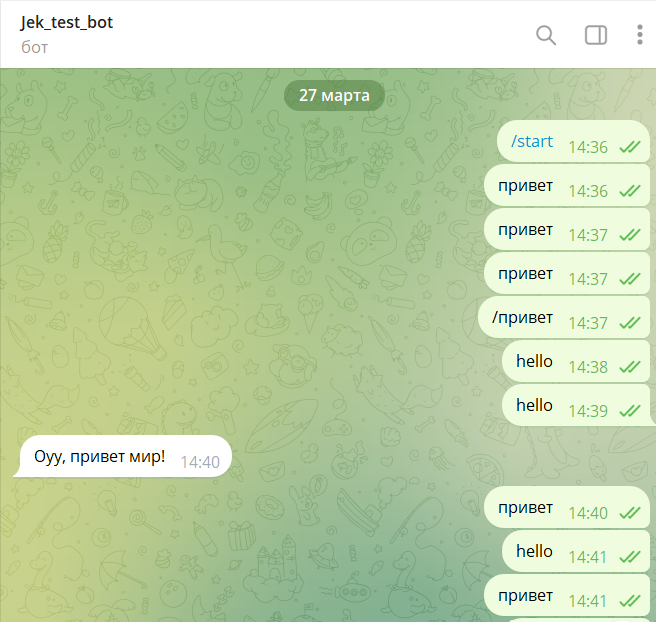
Task: Click read checkmarks on привет 14:41 message
Action: click(630, 601)
